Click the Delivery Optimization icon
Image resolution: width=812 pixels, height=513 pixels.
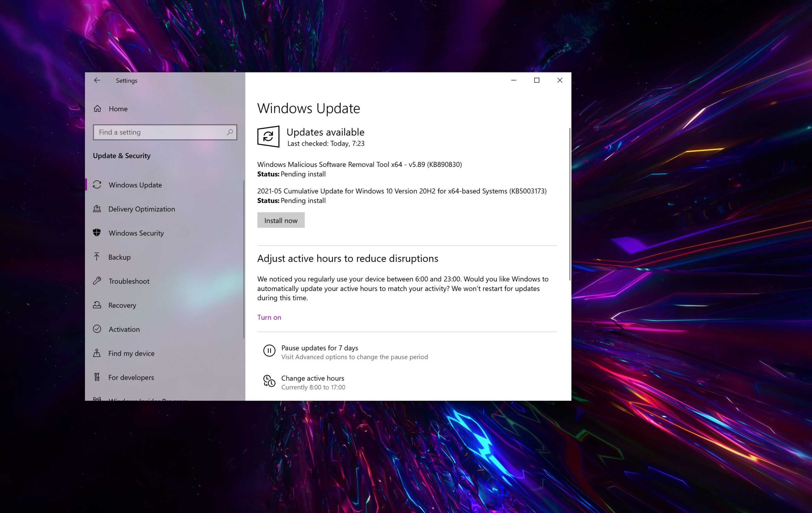click(97, 208)
